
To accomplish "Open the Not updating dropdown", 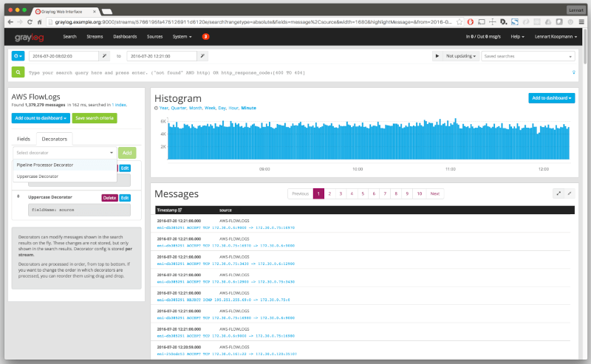I will click(460, 56).
